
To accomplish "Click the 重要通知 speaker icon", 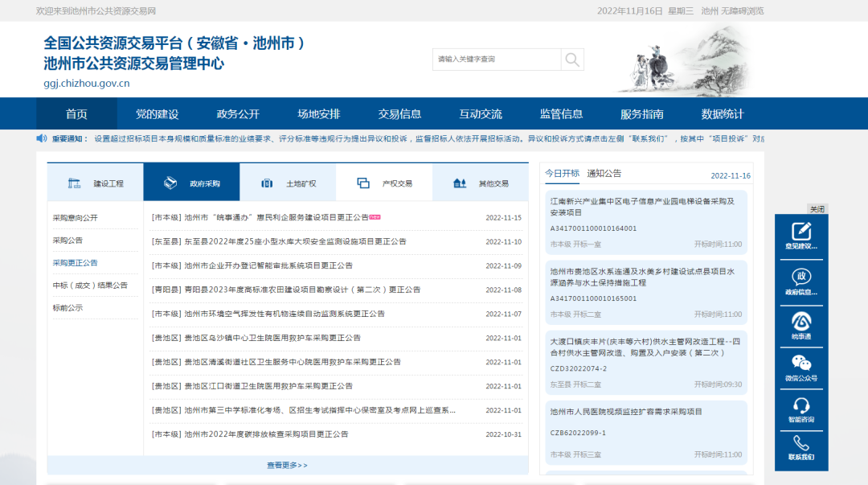I will click(42, 138).
